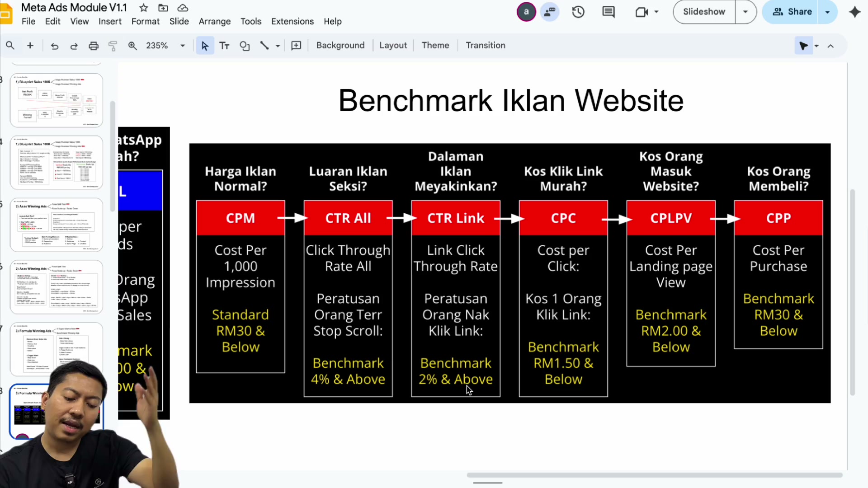
Task: Open the Extensions menu
Action: tap(292, 21)
